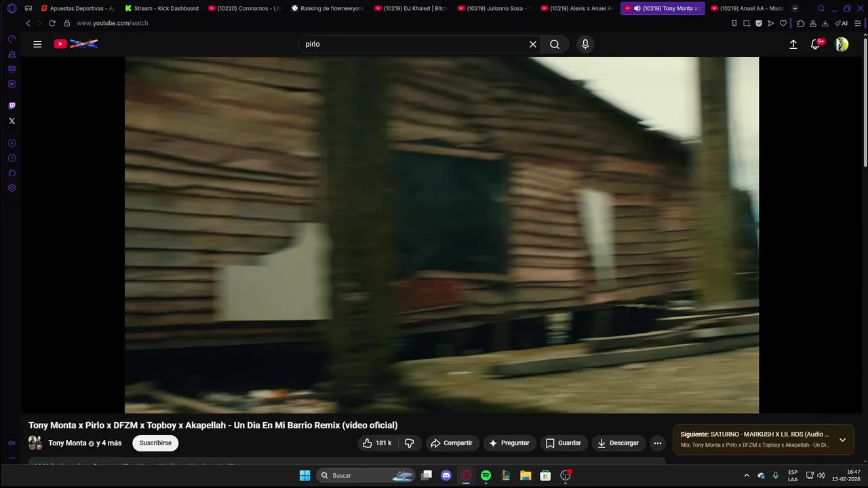Switch to Apuestas Deportivas tab
The image size is (868, 488).
77,9
